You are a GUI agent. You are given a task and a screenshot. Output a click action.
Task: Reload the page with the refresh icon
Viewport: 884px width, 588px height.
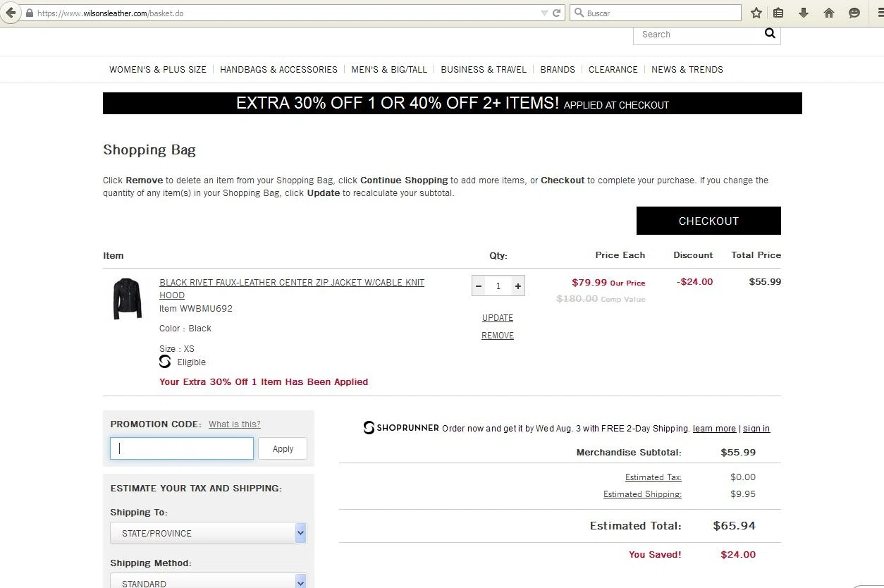click(x=557, y=13)
